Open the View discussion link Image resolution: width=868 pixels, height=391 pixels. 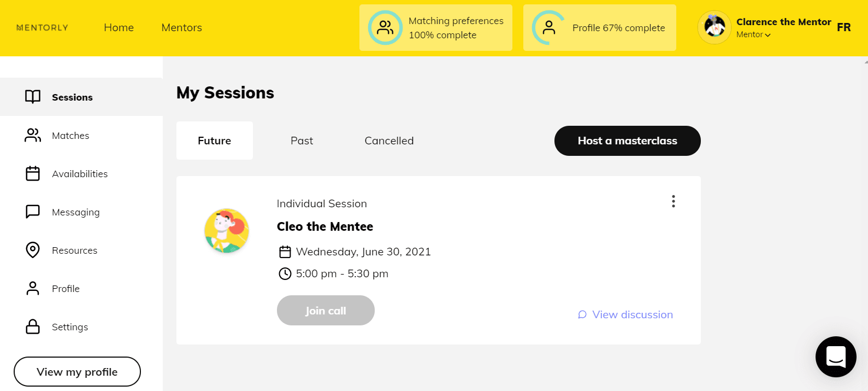point(626,314)
